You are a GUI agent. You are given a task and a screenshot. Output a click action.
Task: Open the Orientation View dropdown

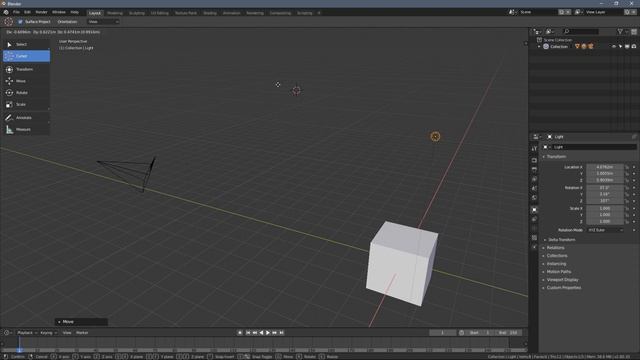coord(103,22)
